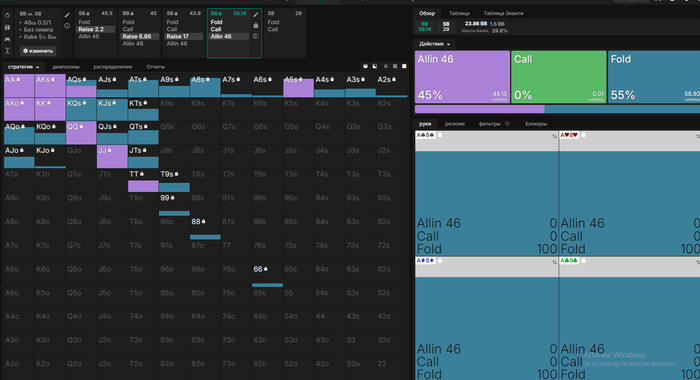Select the smallest grid size icon
This screenshot has height=380, width=700.
386,67
